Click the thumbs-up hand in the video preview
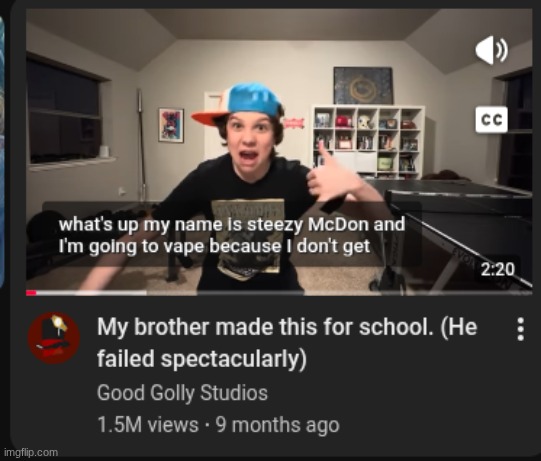Viewport: 541px width, 461px height. click(333, 178)
